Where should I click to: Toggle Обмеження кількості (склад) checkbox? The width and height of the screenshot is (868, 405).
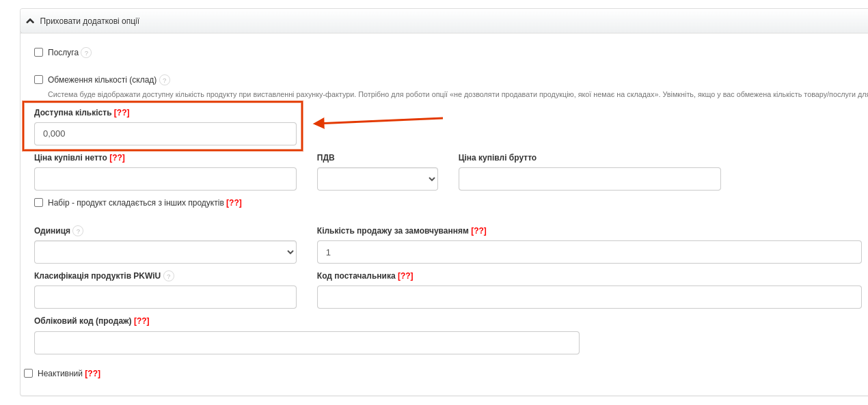tap(39, 80)
